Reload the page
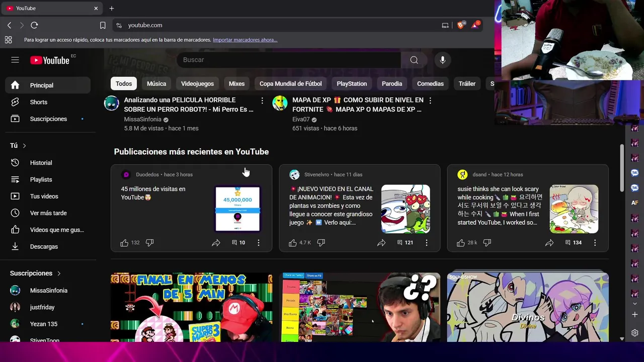Image resolution: width=644 pixels, height=362 pixels. 34,25
